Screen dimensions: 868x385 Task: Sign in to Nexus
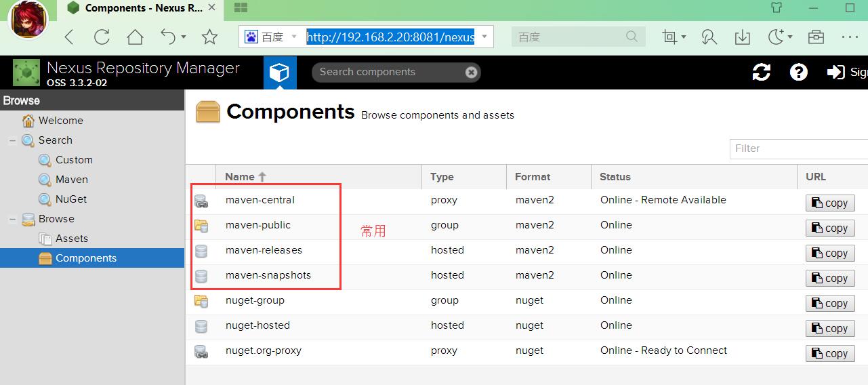847,72
